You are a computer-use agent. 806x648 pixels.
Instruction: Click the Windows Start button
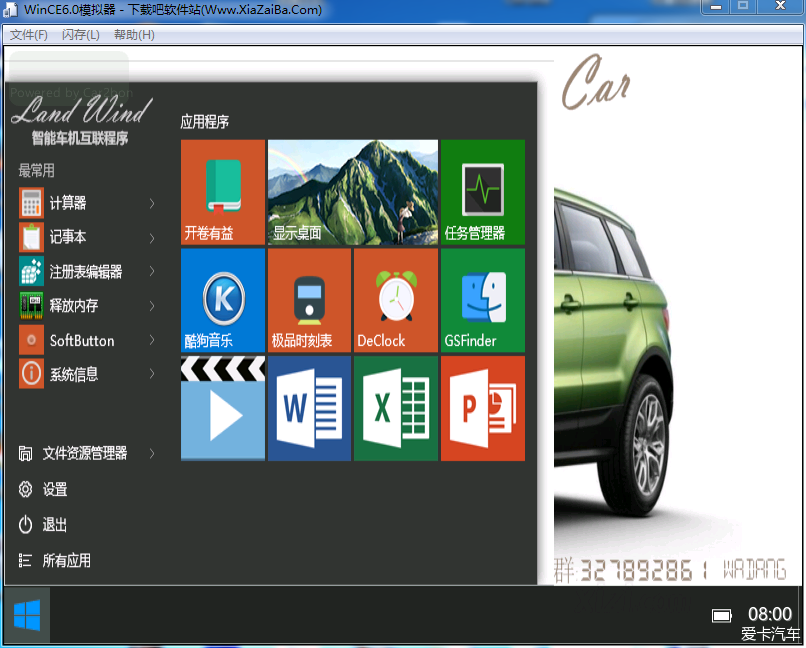click(27, 615)
